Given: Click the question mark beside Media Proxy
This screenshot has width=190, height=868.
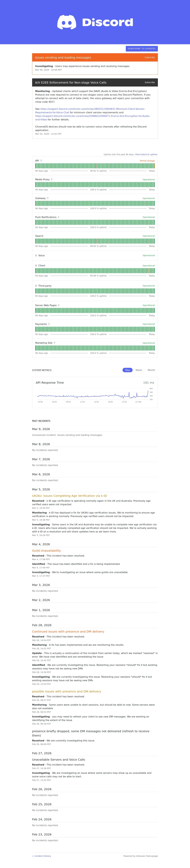Looking at the screenshot, I should point(51,180).
